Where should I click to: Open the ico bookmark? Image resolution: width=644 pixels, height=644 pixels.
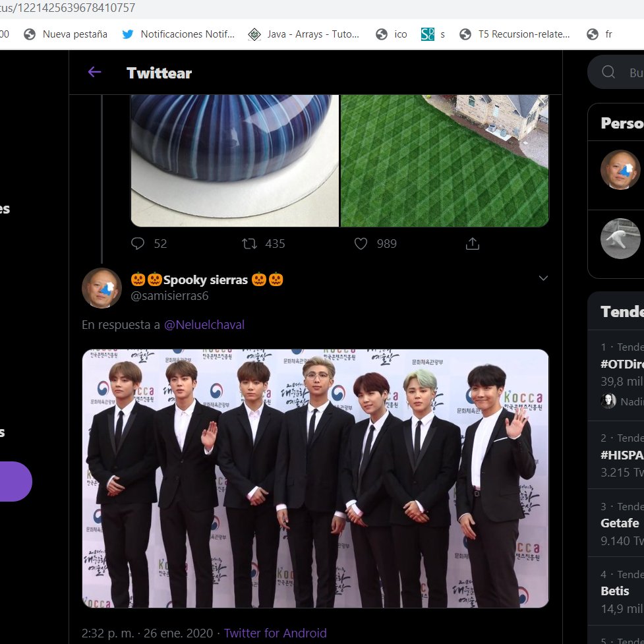click(392, 34)
